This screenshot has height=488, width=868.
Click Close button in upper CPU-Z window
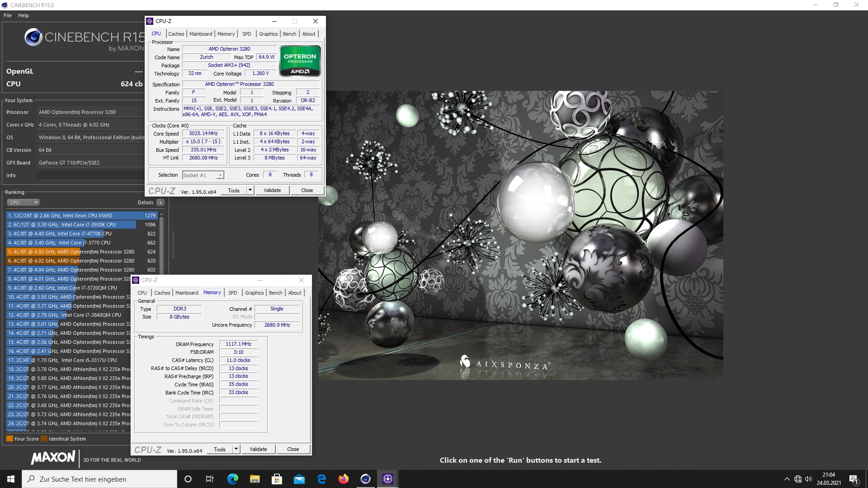(x=307, y=190)
